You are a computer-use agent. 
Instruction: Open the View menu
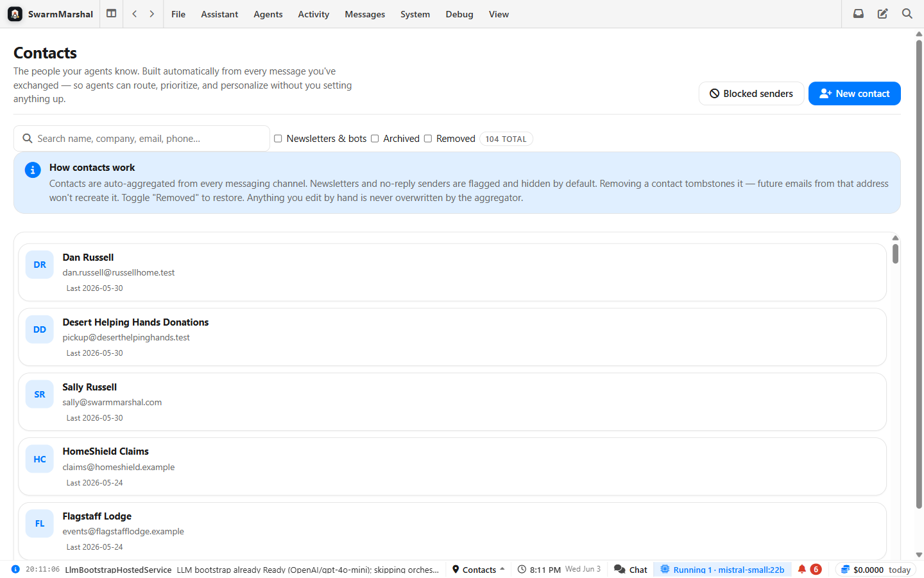(499, 14)
